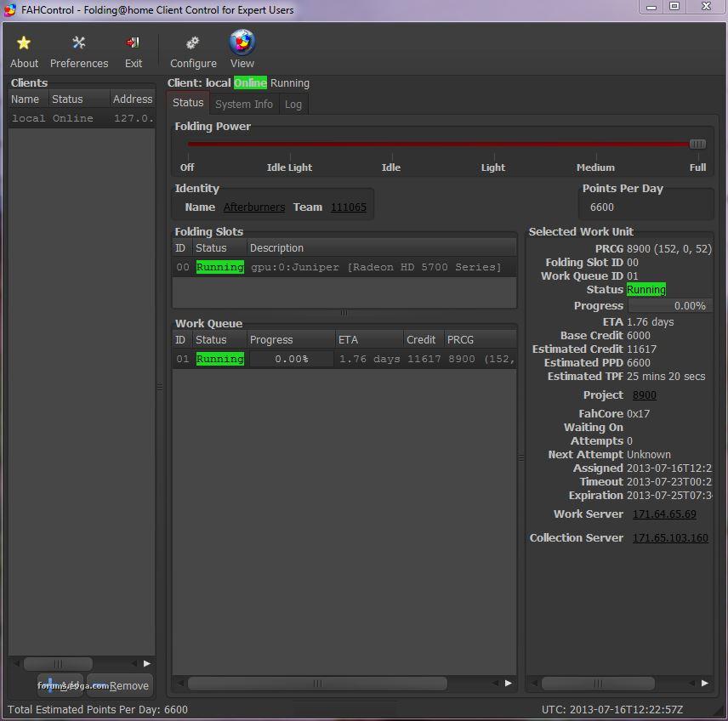Click the Total Estimated Points Per Day status text
This screenshot has width=728, height=721.
[98, 709]
